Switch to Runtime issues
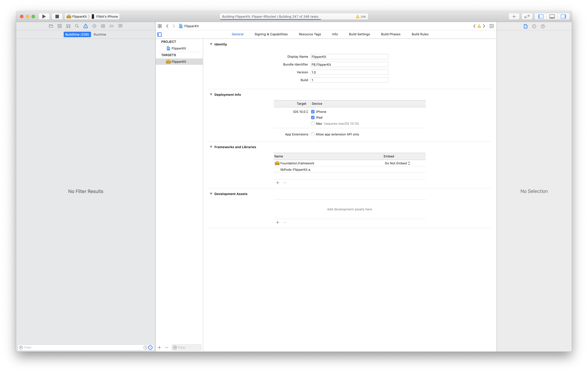The width and height of the screenshot is (588, 373). (100, 34)
